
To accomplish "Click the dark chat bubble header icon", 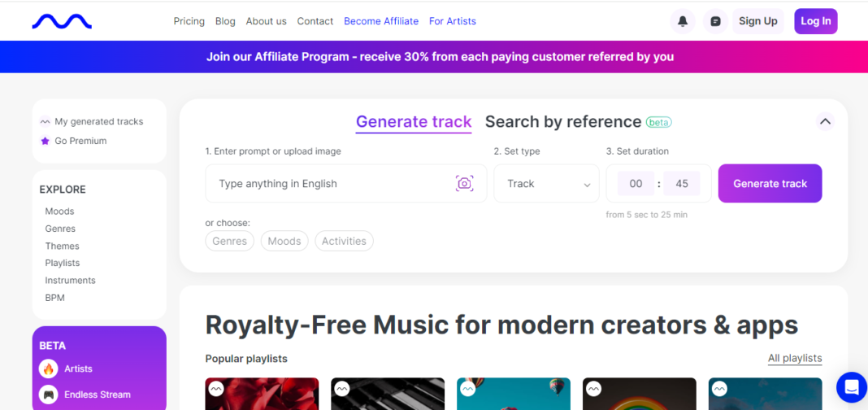I will pos(715,21).
